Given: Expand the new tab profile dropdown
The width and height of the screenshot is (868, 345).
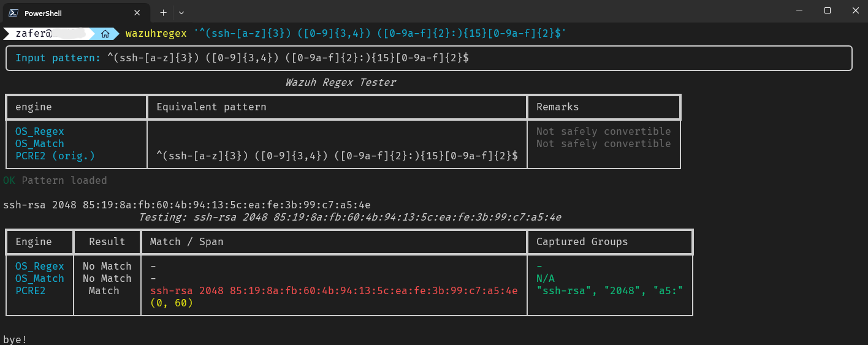Looking at the screenshot, I should pos(181,12).
